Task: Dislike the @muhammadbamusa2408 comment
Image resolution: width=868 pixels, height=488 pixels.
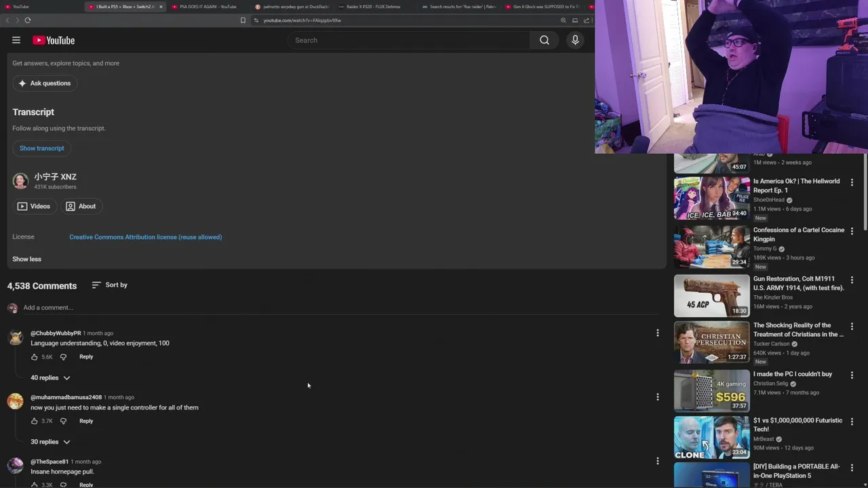Action: (63, 421)
